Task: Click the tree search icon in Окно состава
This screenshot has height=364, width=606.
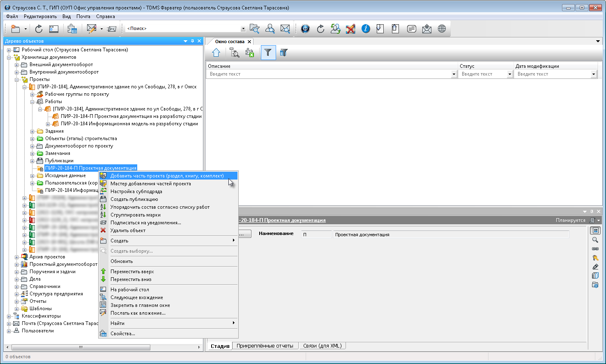Action: pos(235,53)
